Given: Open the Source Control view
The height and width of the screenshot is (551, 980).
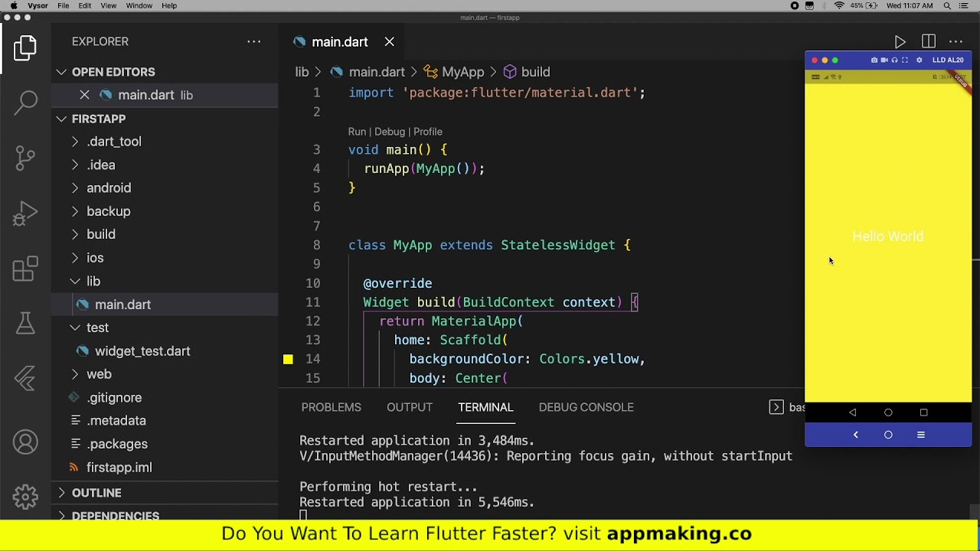Looking at the screenshot, I should coord(25,158).
